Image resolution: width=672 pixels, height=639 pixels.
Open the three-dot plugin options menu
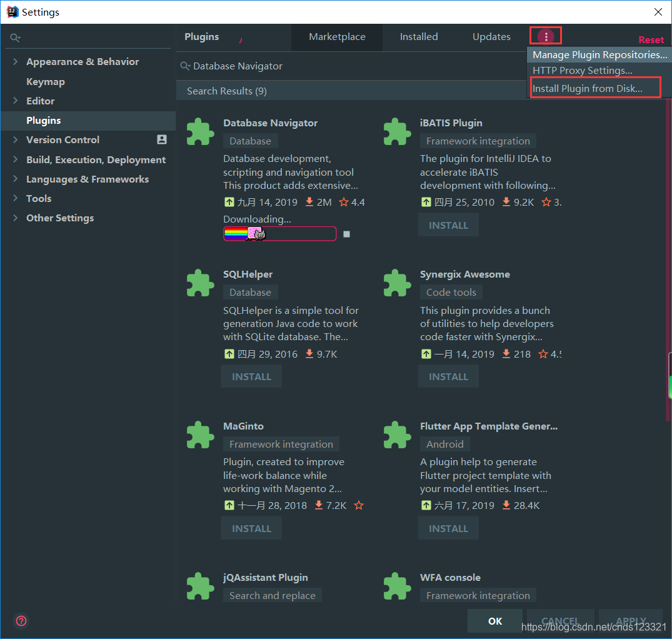(x=546, y=36)
